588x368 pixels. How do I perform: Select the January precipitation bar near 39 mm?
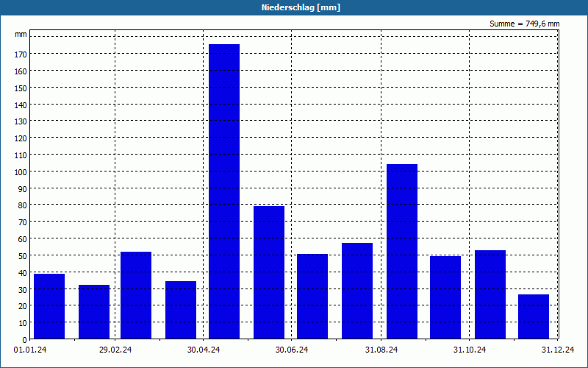click(x=49, y=306)
